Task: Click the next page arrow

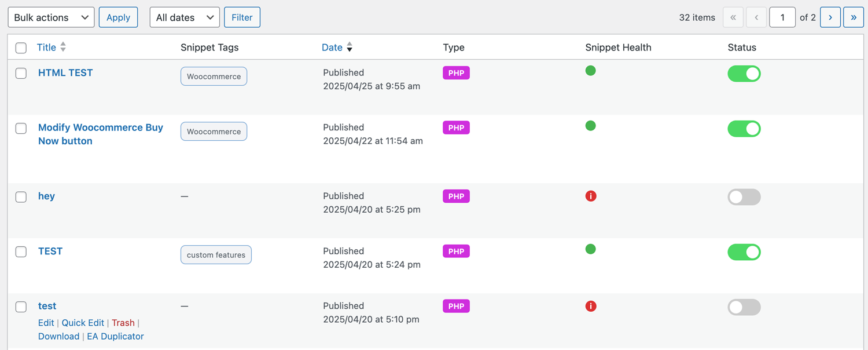Action: [830, 17]
